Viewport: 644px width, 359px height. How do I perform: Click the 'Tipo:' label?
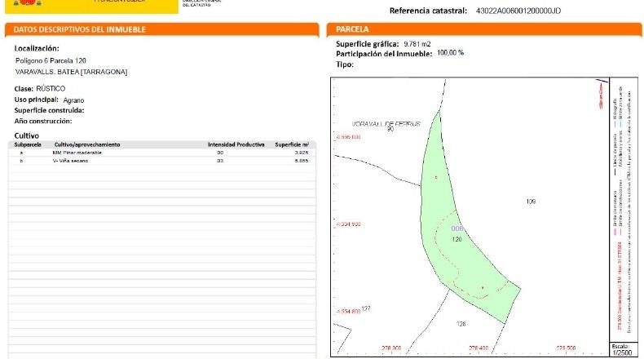coord(345,64)
